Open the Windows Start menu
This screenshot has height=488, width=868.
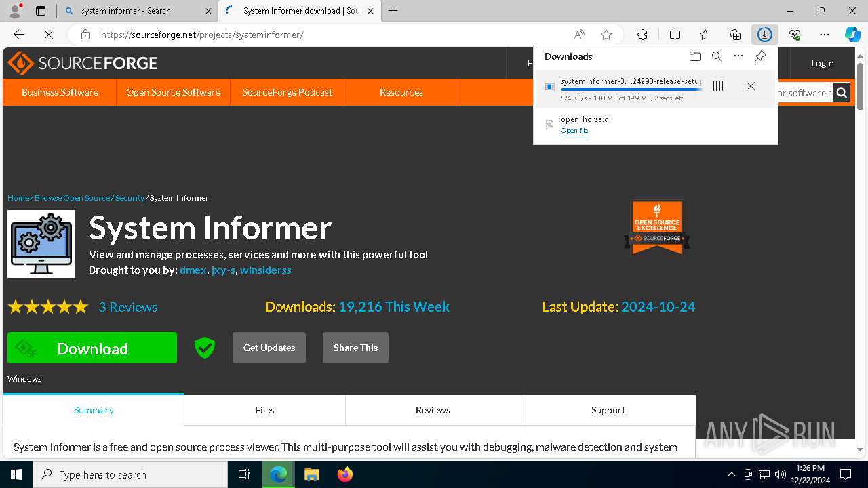[x=16, y=474]
